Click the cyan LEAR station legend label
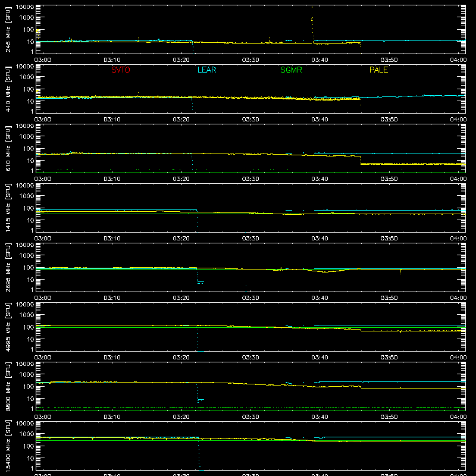This screenshot has height=476, width=476. point(206,70)
